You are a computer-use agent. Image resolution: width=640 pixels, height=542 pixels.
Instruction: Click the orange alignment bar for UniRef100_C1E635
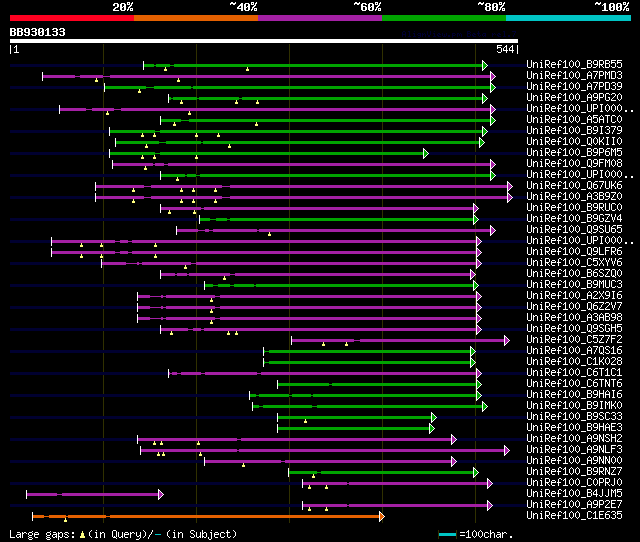pyautogui.click(x=206, y=517)
